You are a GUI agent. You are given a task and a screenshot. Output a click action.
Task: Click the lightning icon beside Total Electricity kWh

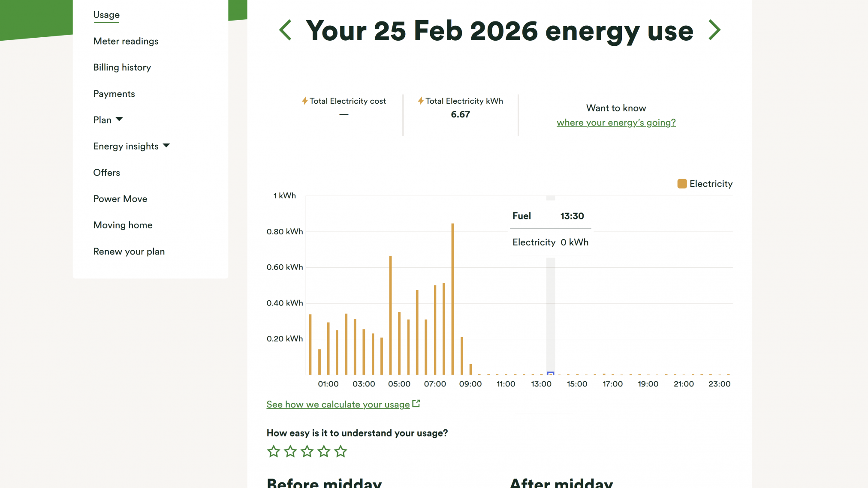pyautogui.click(x=421, y=101)
